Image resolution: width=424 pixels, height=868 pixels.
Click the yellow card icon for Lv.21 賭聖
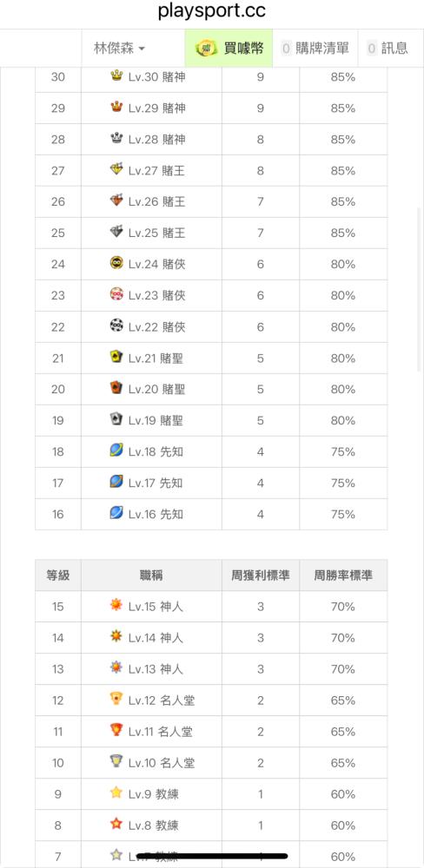116,357
